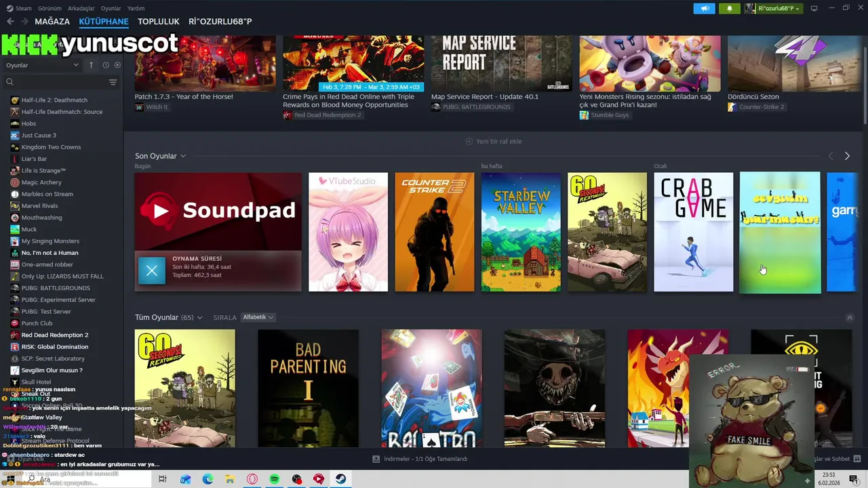Image resolution: width=868 pixels, height=488 pixels.
Task: Open the library advanced filter icon
Action: [x=113, y=82]
